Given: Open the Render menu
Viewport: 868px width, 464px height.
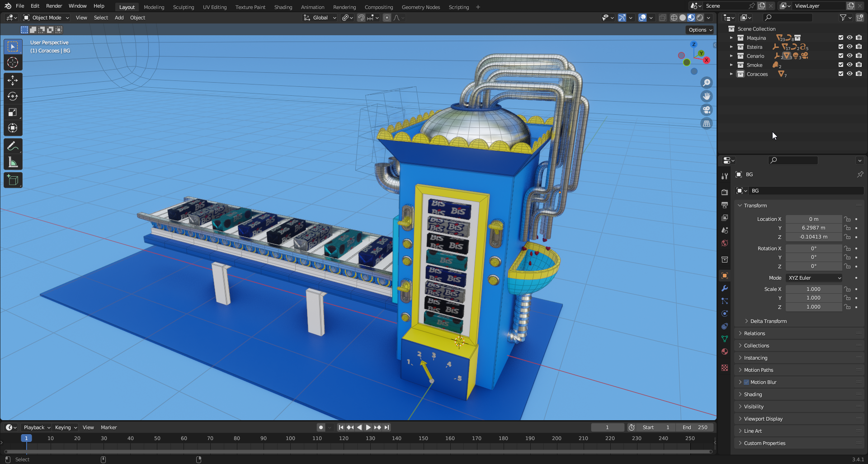Looking at the screenshot, I should (x=54, y=6).
